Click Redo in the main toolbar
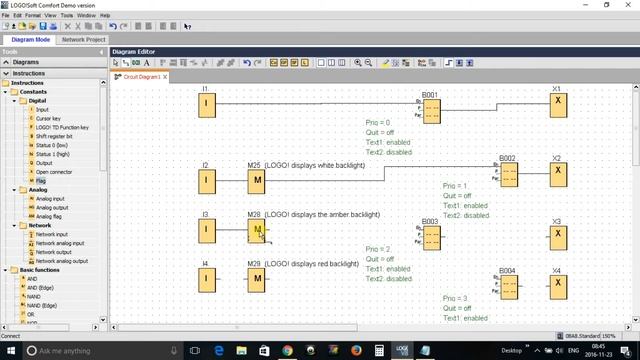This screenshot has width=640, height=360. click(123, 26)
